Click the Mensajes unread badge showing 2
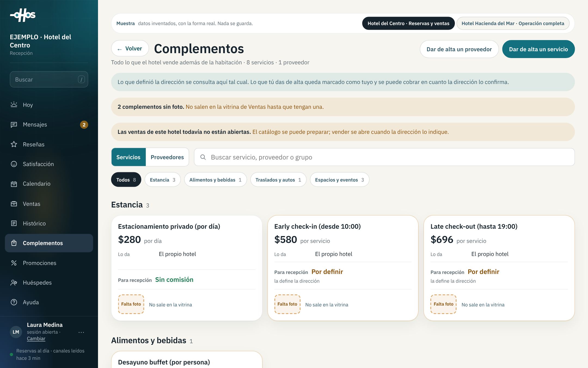This screenshot has width=588, height=368. [84, 125]
